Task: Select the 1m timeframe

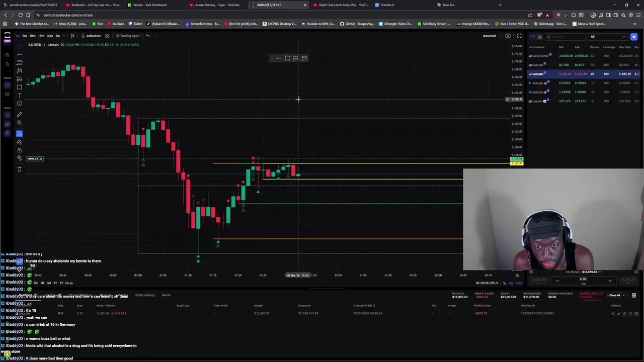Action: pyautogui.click(x=17, y=36)
